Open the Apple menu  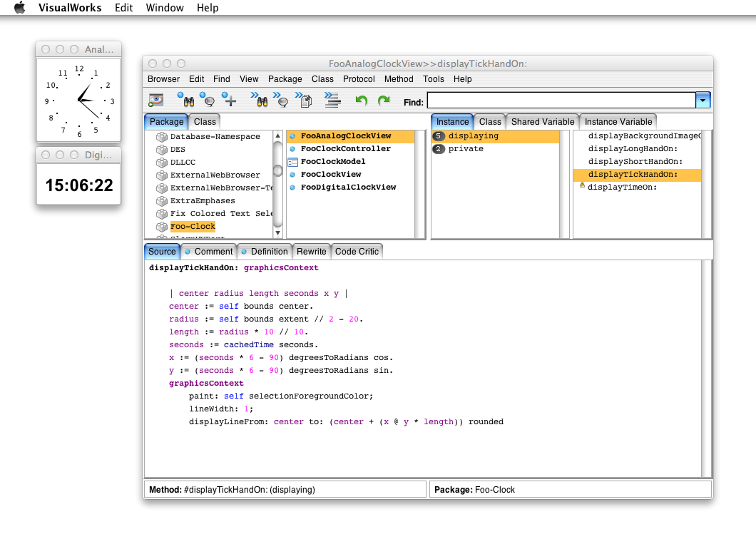pyautogui.click(x=19, y=8)
